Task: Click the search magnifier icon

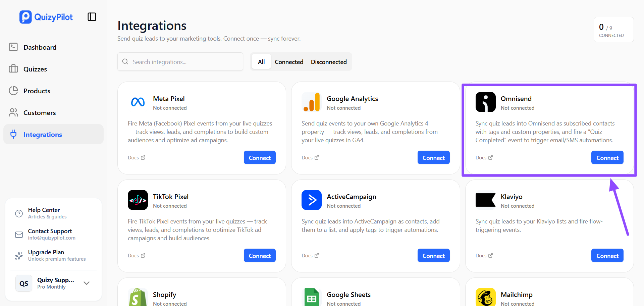Action: pos(125,61)
